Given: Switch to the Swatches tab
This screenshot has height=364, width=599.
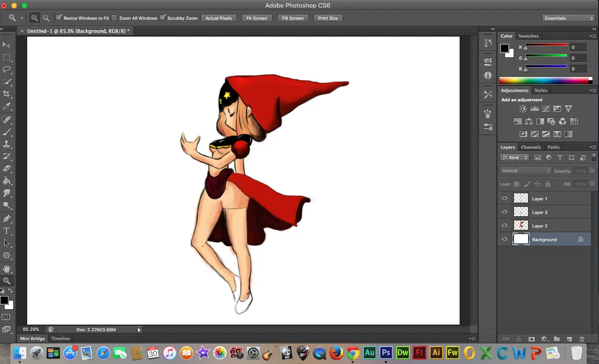Looking at the screenshot, I should tap(529, 36).
